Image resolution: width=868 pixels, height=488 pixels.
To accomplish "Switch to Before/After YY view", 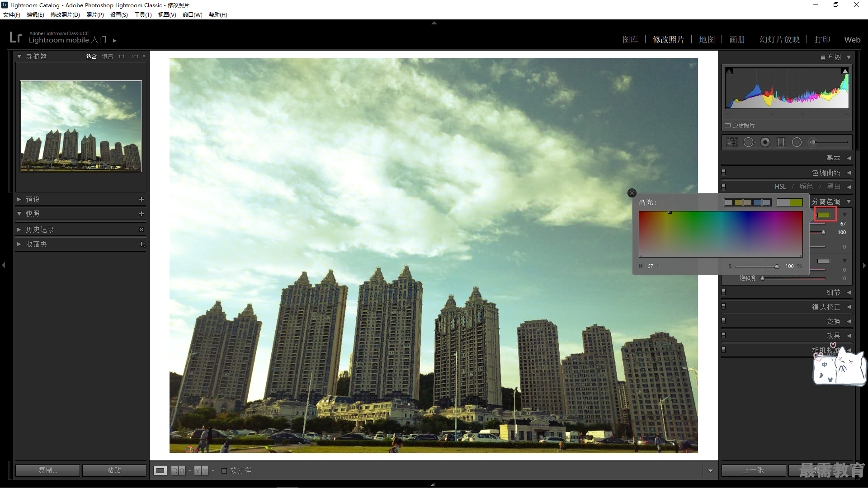I will [x=201, y=471].
